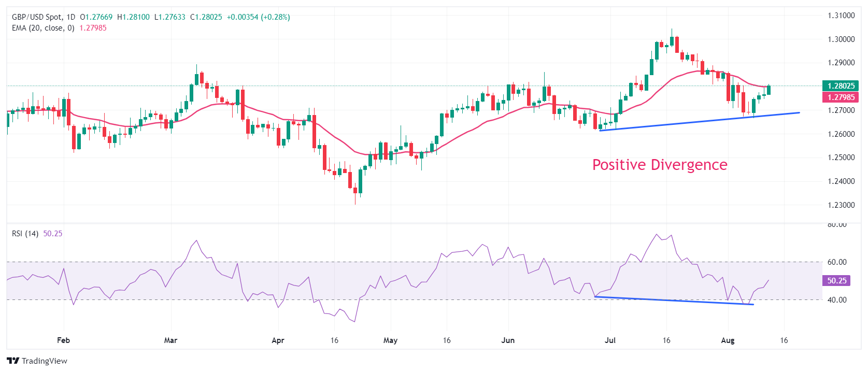Click the green 1.28025 current price badge

click(x=841, y=86)
